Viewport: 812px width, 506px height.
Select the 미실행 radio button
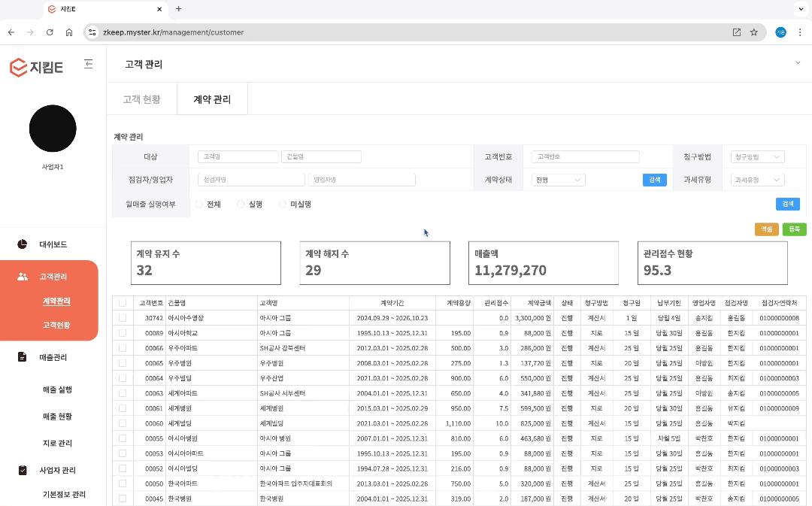283,204
